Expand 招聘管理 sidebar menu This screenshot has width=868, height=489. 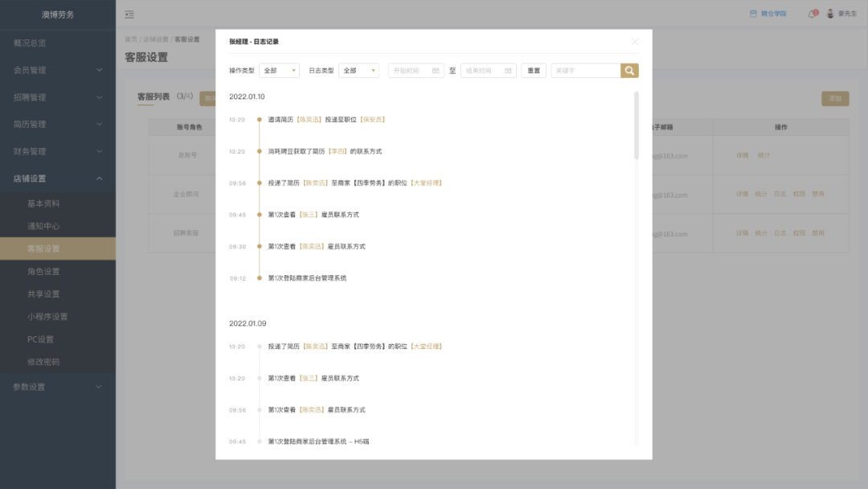coord(58,97)
